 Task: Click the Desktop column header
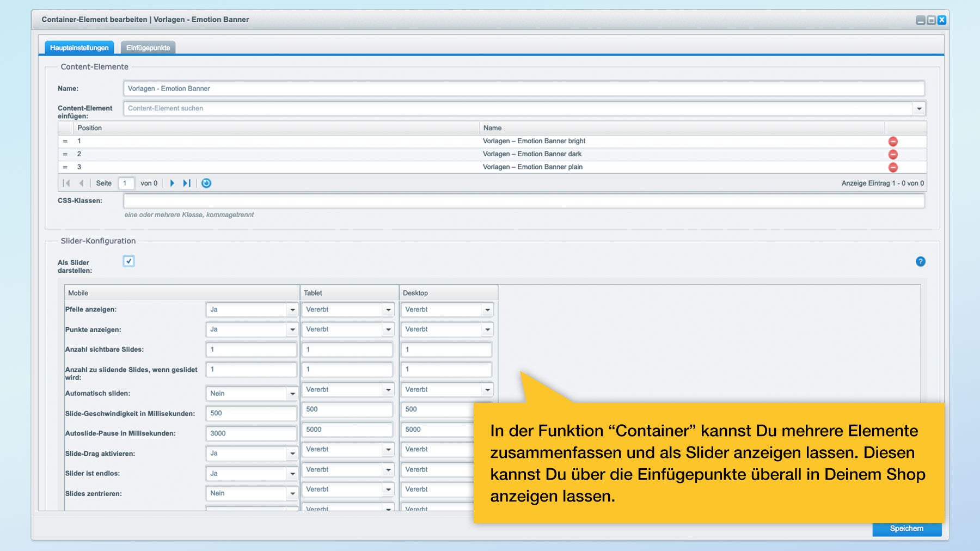[449, 293]
